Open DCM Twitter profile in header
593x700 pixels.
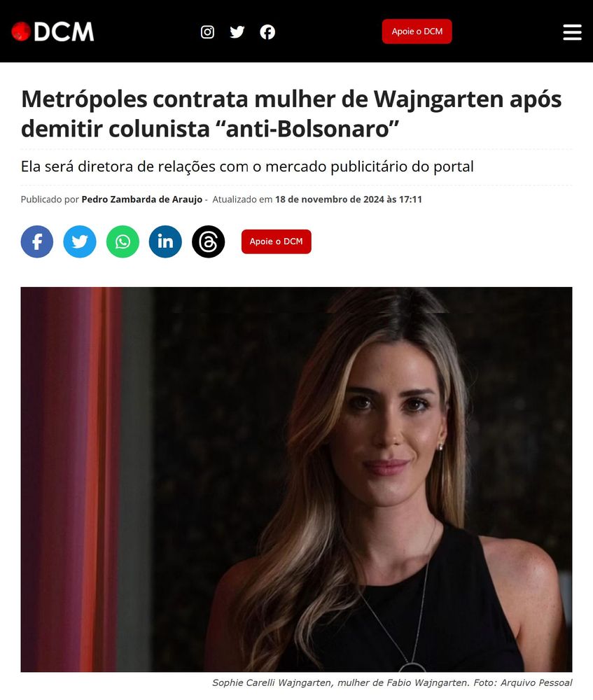(237, 32)
